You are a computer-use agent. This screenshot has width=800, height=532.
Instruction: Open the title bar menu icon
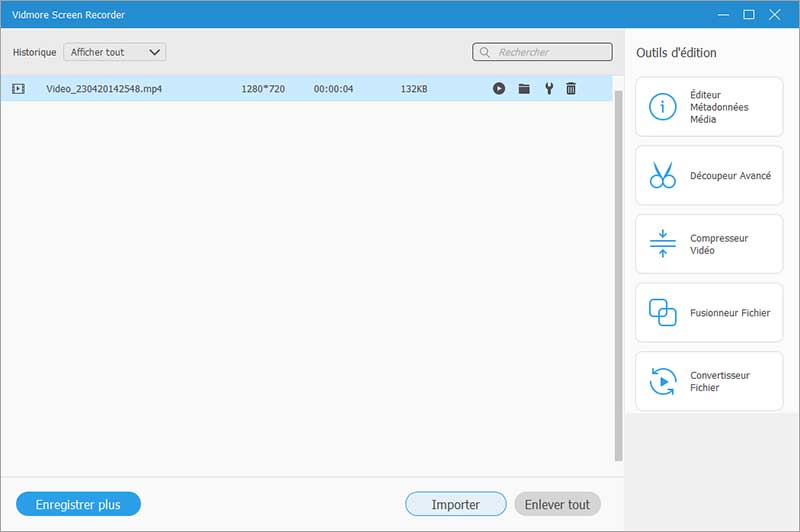point(724,15)
